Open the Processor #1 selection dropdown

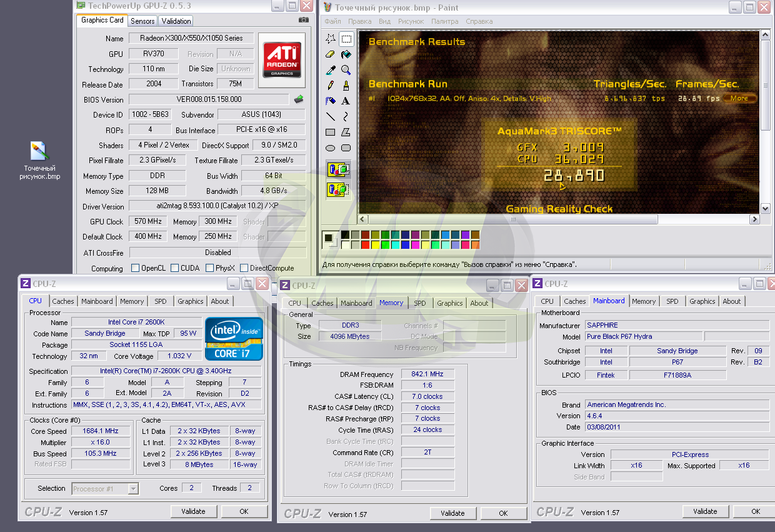point(105,489)
